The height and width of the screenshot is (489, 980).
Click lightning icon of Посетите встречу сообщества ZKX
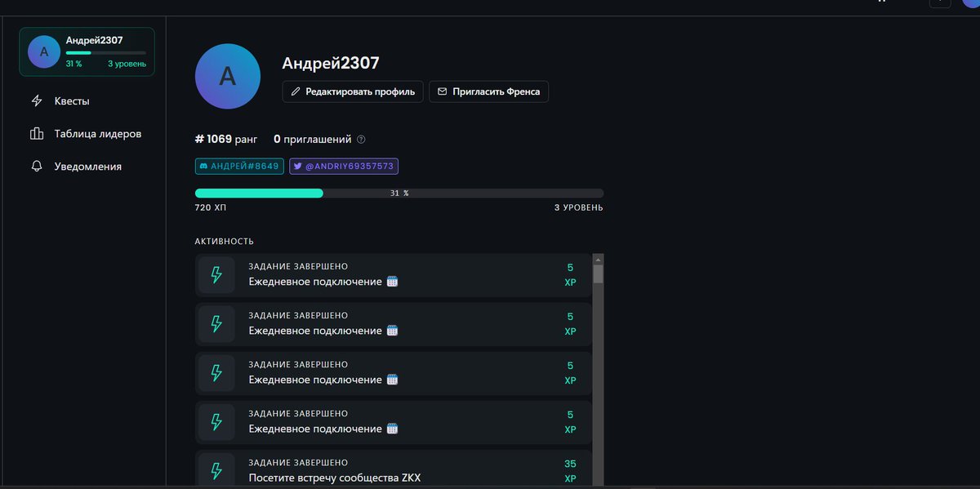coord(216,471)
